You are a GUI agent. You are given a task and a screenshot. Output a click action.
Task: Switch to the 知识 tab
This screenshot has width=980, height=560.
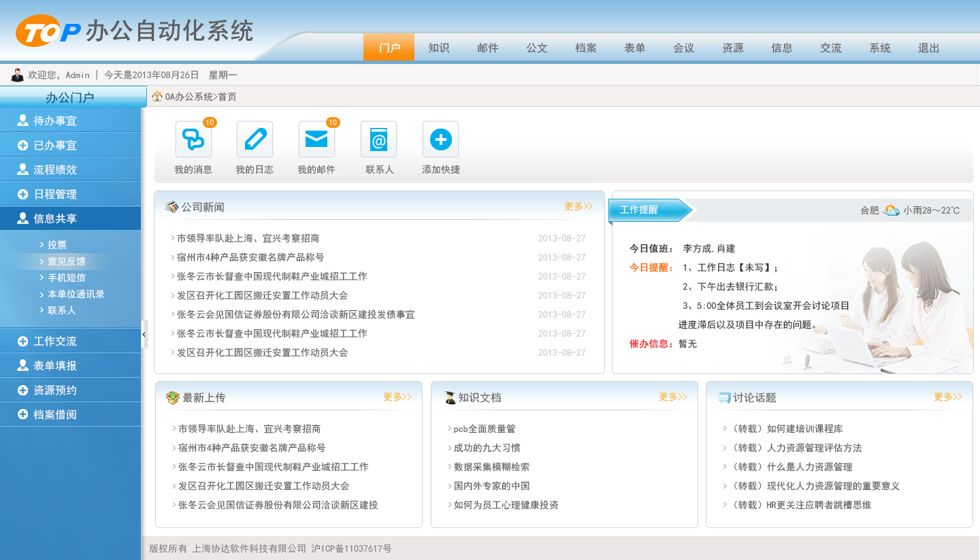click(x=439, y=48)
